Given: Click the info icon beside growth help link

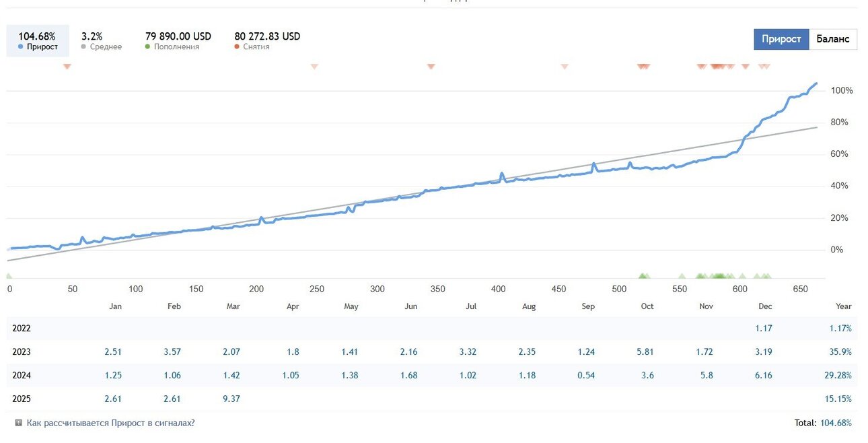Looking at the screenshot, I should tap(18, 423).
